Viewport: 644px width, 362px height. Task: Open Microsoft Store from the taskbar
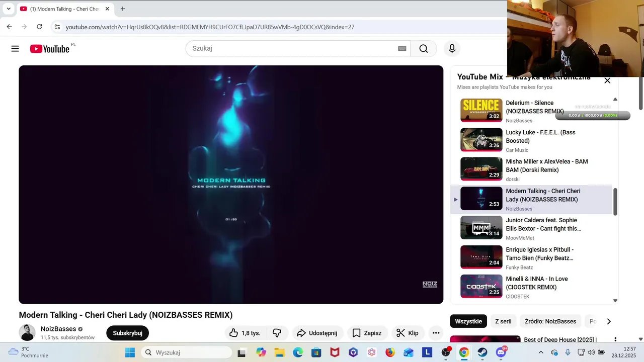coord(316,352)
